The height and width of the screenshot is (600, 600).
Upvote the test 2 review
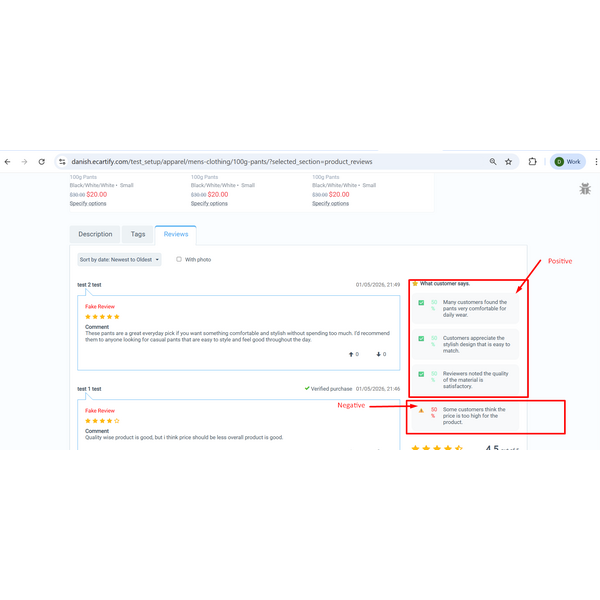352,354
